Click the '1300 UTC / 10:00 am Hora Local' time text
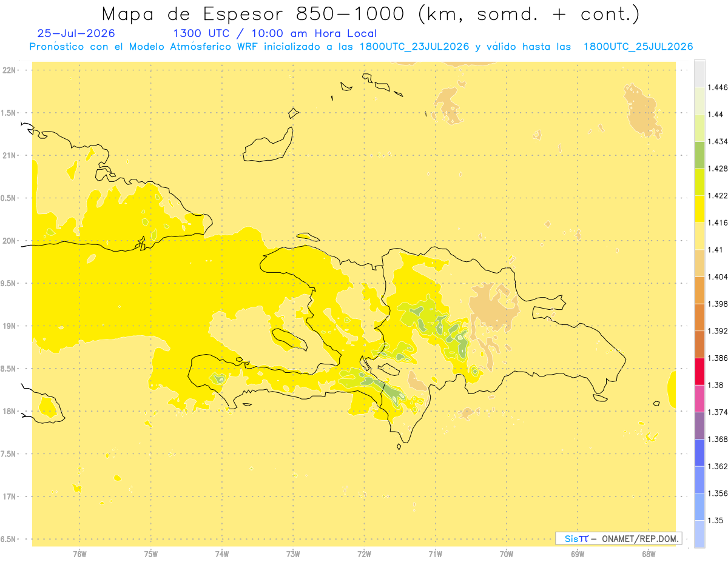 pyautogui.click(x=275, y=33)
